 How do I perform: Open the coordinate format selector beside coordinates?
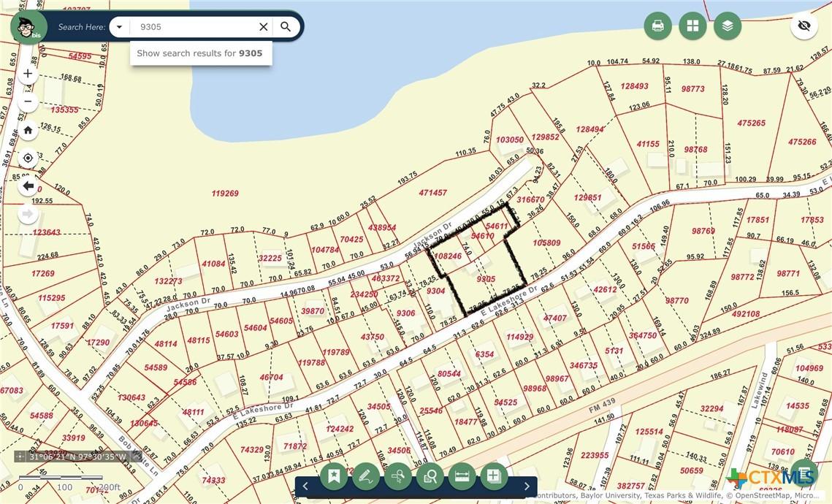click(20, 457)
